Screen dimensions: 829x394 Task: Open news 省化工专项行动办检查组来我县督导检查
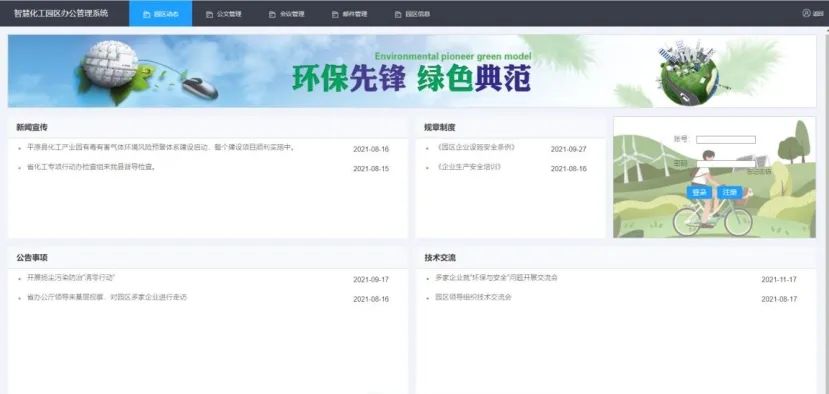coord(91,167)
